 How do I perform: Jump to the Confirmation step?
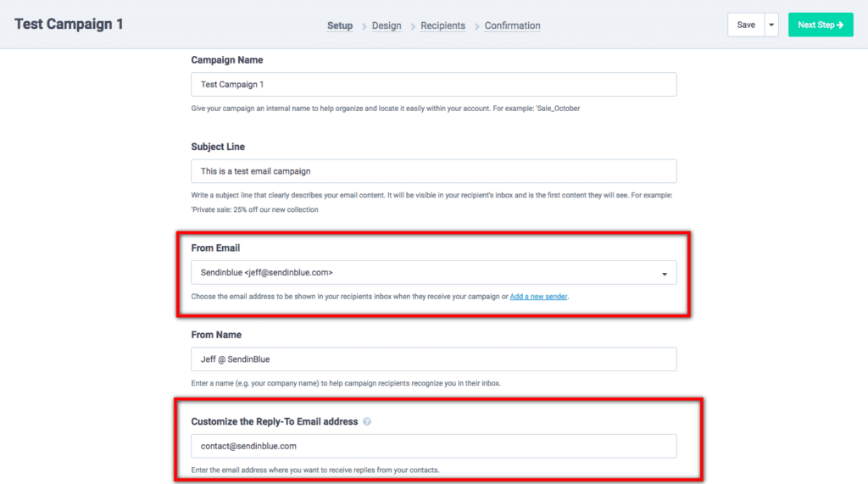point(512,25)
